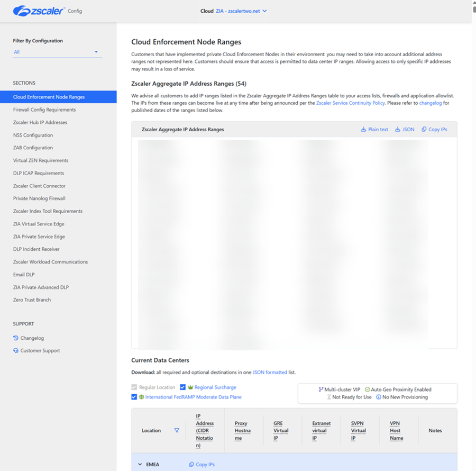Click the JSON download icon
Viewport: 476px width, 471px height.
[x=397, y=129]
